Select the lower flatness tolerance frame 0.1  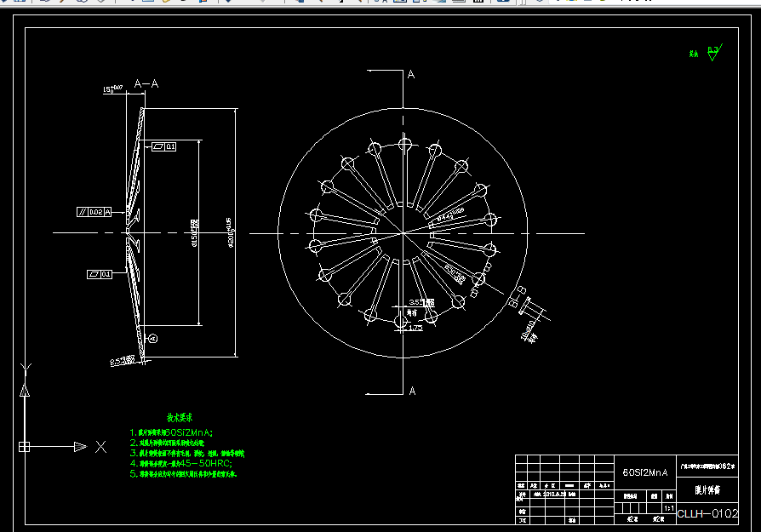click(100, 274)
